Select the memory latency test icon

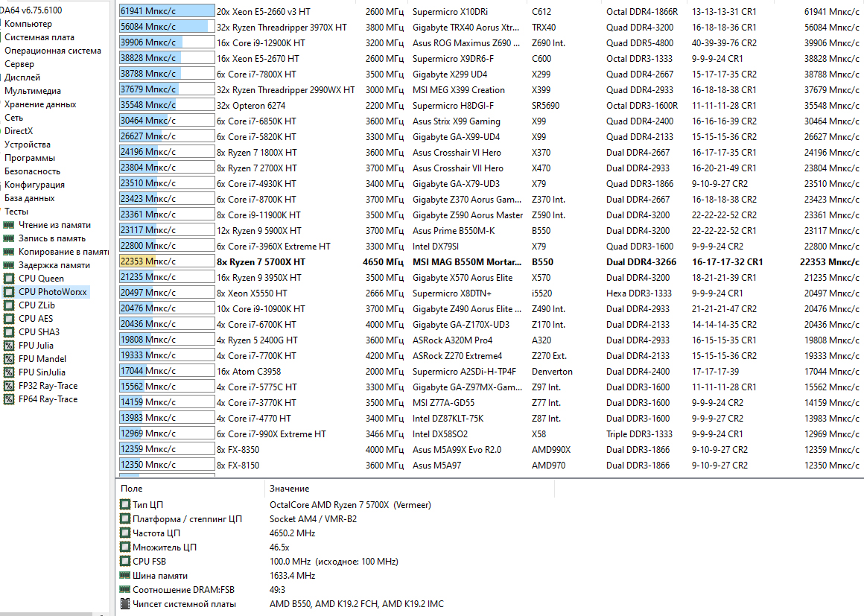(9, 265)
